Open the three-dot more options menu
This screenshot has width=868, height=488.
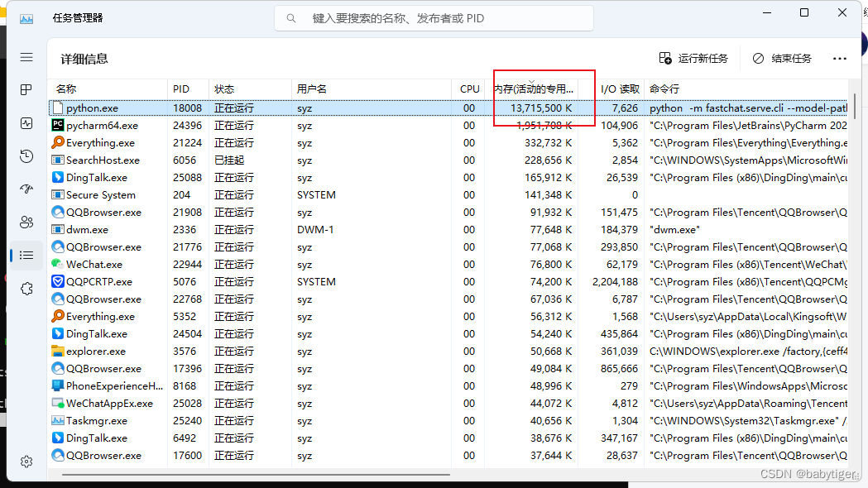pos(839,59)
